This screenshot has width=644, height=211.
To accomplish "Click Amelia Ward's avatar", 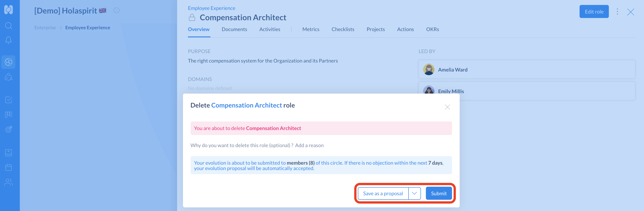I will 429,70.
